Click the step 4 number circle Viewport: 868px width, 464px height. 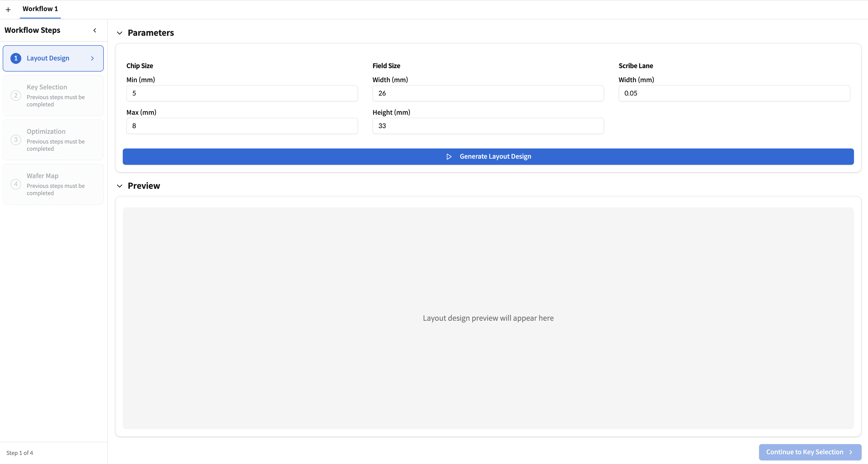[x=16, y=184]
